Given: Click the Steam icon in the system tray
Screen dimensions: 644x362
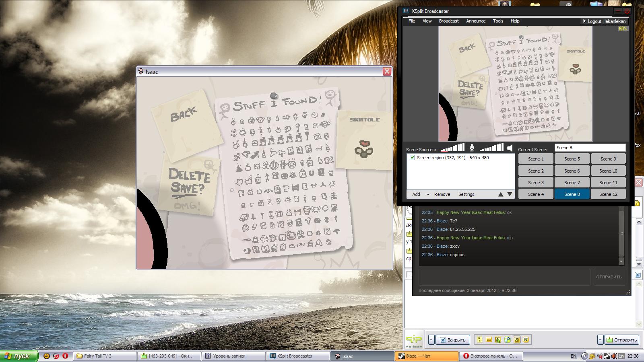Looking at the screenshot, I should (607, 356).
